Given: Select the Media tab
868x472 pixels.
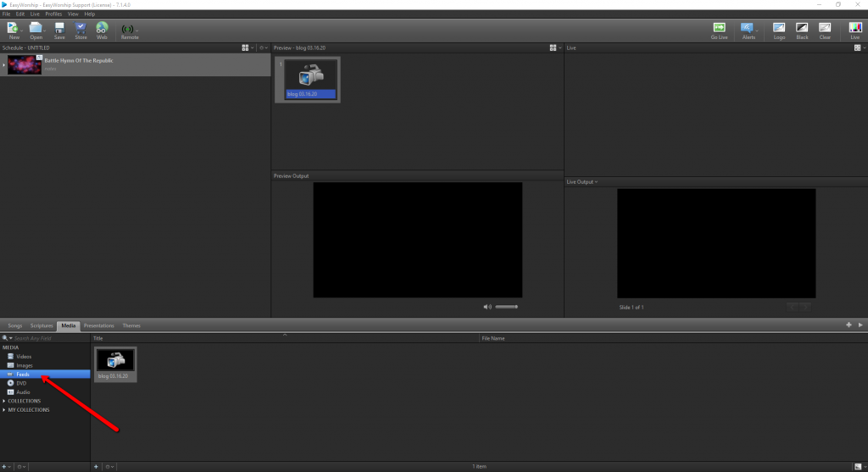Looking at the screenshot, I should click(x=68, y=326).
